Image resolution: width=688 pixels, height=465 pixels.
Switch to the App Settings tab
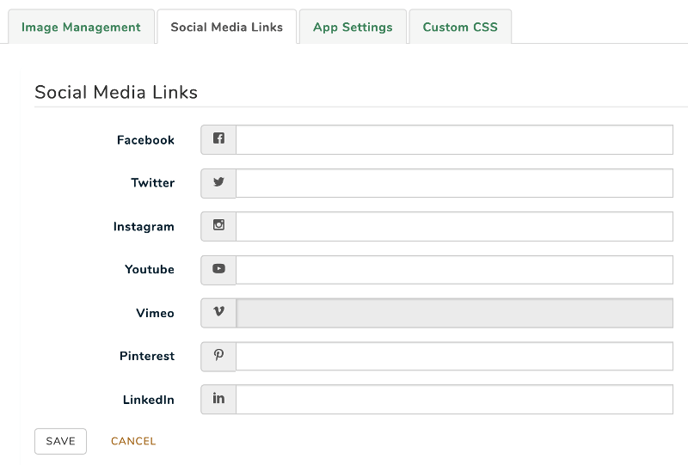tap(353, 27)
